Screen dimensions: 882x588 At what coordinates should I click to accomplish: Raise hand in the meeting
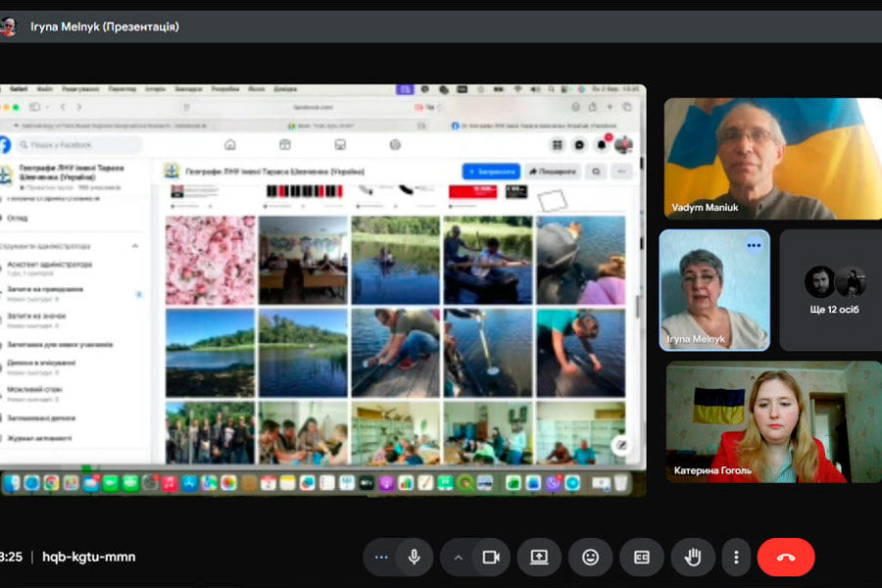coord(693,557)
